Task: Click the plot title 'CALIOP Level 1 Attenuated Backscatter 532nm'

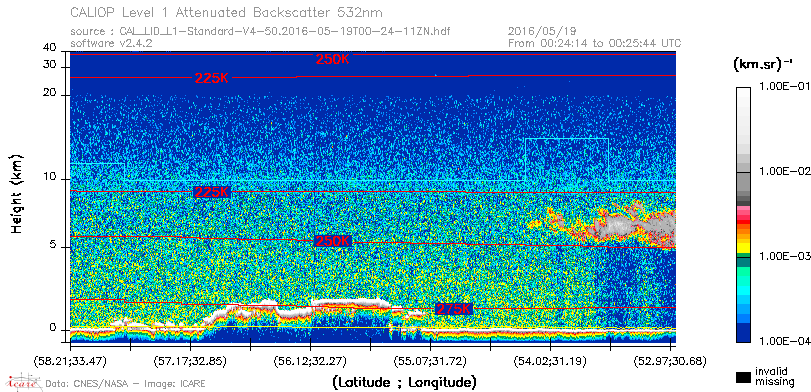Action: (227, 12)
